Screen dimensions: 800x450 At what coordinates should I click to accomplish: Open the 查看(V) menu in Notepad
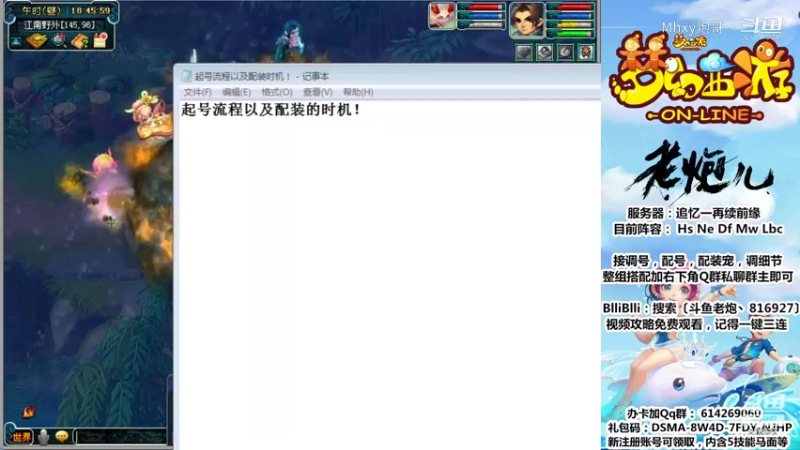[317, 92]
